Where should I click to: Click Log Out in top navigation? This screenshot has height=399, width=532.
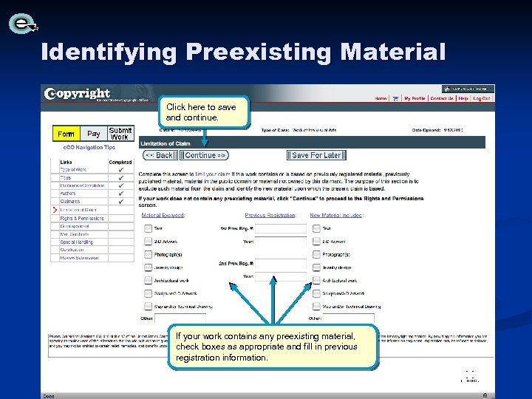tap(482, 98)
